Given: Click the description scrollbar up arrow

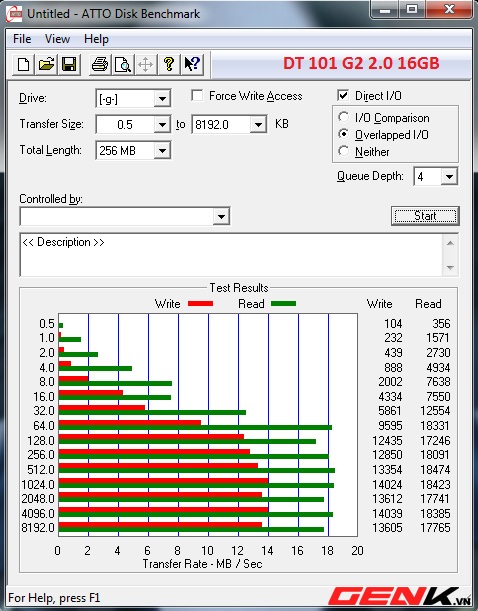Looking at the screenshot, I should point(450,243).
